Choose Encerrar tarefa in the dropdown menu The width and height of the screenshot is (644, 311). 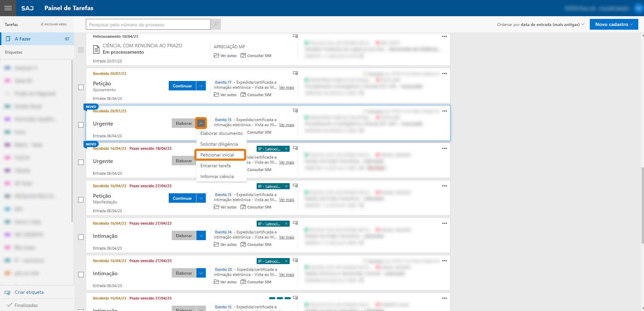pyautogui.click(x=216, y=166)
